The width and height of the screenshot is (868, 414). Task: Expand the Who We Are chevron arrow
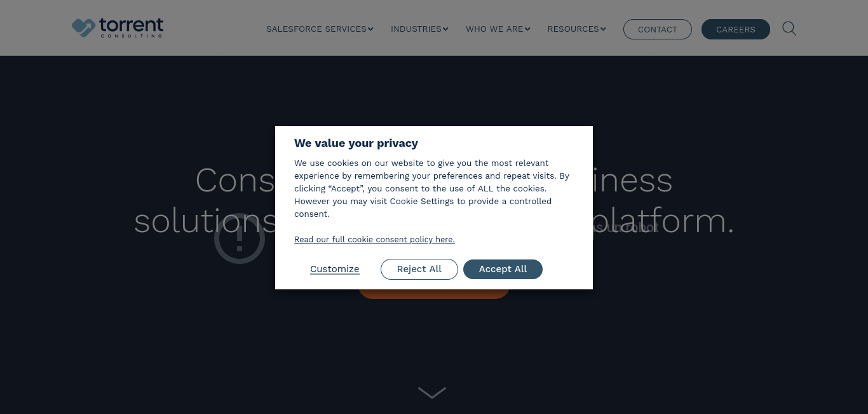[527, 29]
